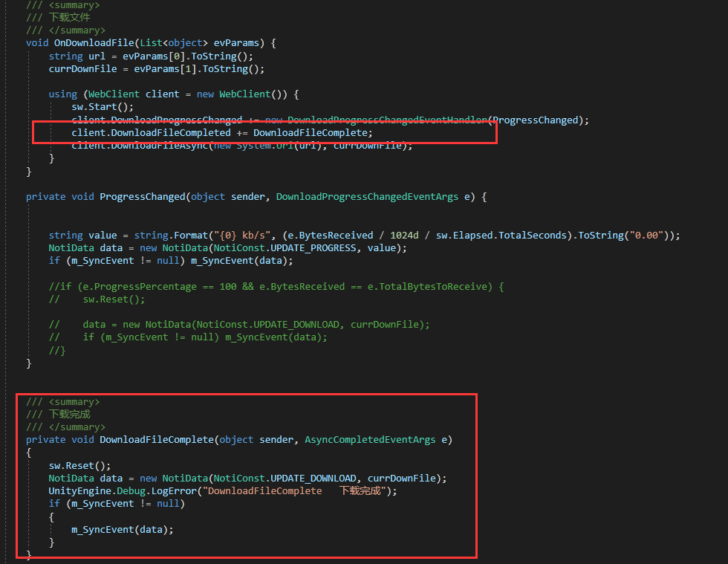
Task: Click uncommented NotiConst.UPDATE_DOWNLOAD constant
Action: [285, 478]
